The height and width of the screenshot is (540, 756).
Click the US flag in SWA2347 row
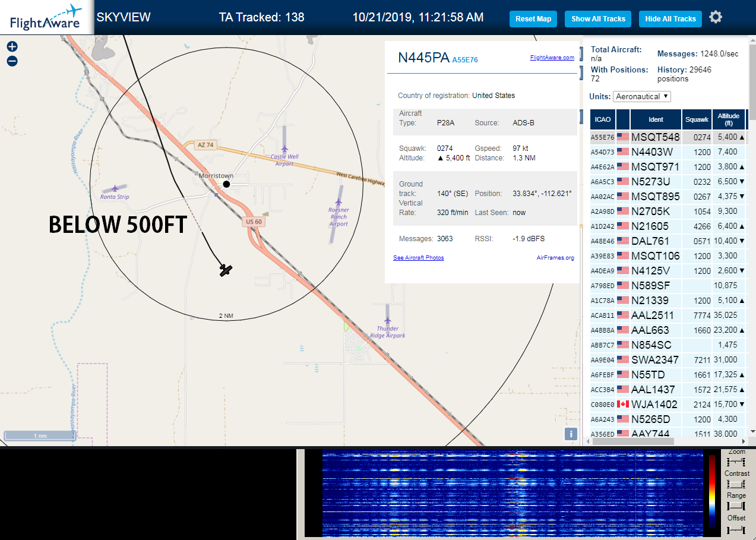click(x=622, y=359)
